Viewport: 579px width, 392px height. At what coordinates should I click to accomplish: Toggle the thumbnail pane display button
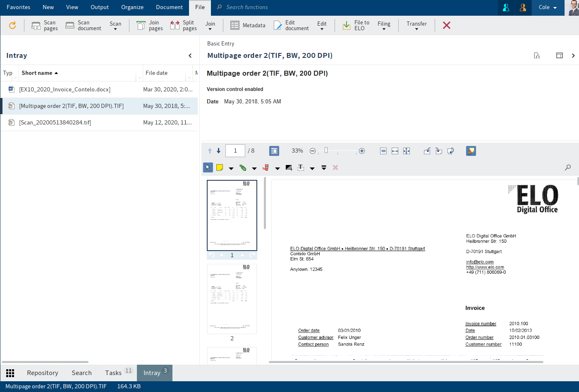point(274,151)
